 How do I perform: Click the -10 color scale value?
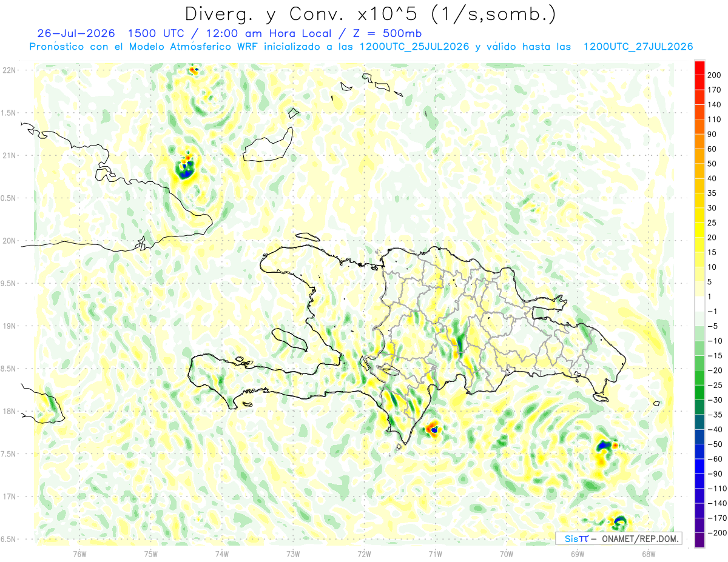pos(714,341)
